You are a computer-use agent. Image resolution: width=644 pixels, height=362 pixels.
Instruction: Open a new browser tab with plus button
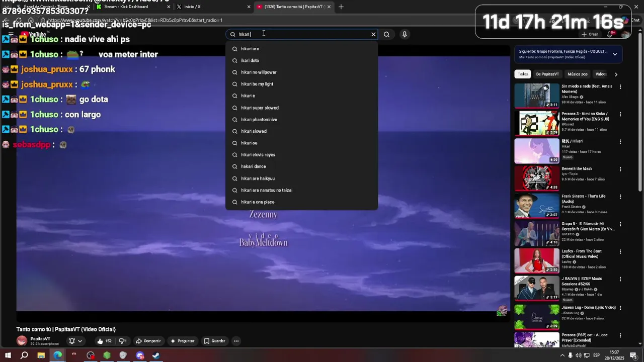click(x=341, y=7)
